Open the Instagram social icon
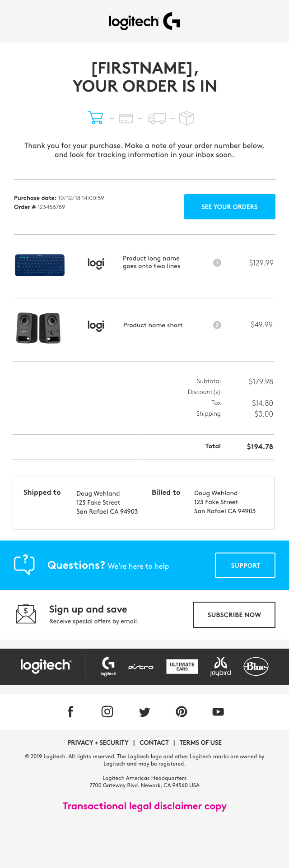Screen dimensions: 289x868 click(x=107, y=712)
